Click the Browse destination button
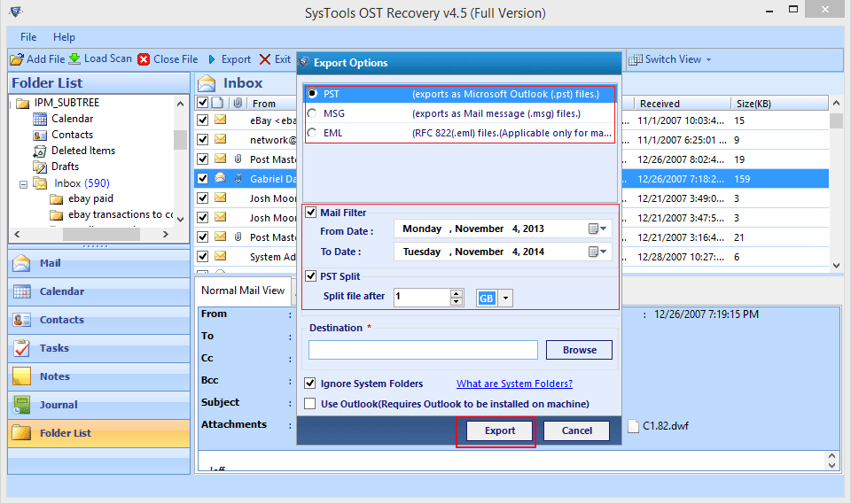851x504 pixels. pos(579,350)
